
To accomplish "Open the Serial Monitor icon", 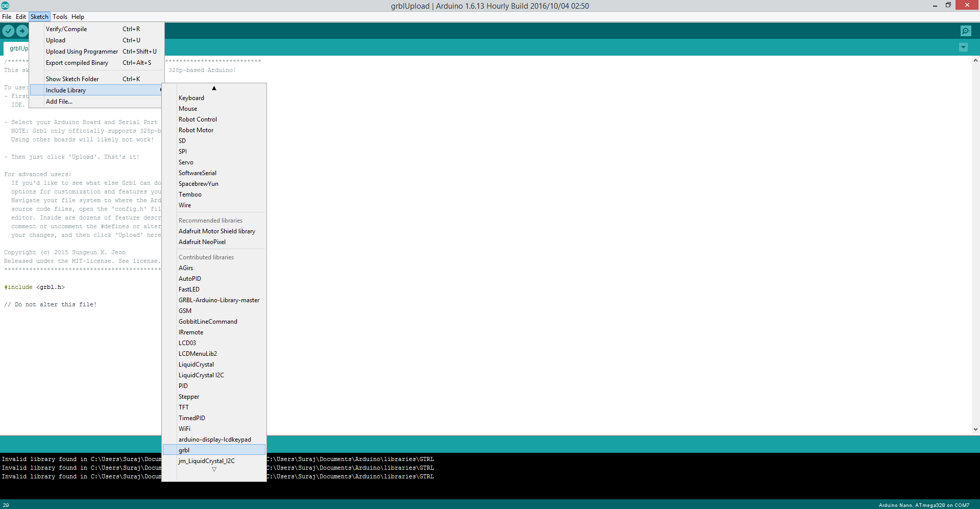I will point(966,31).
